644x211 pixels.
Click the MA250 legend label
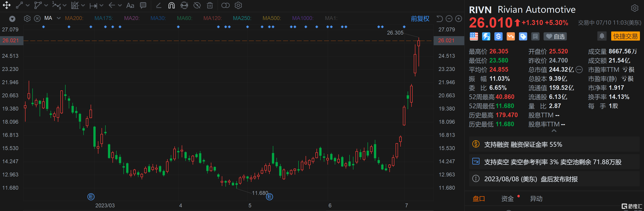coord(242,18)
